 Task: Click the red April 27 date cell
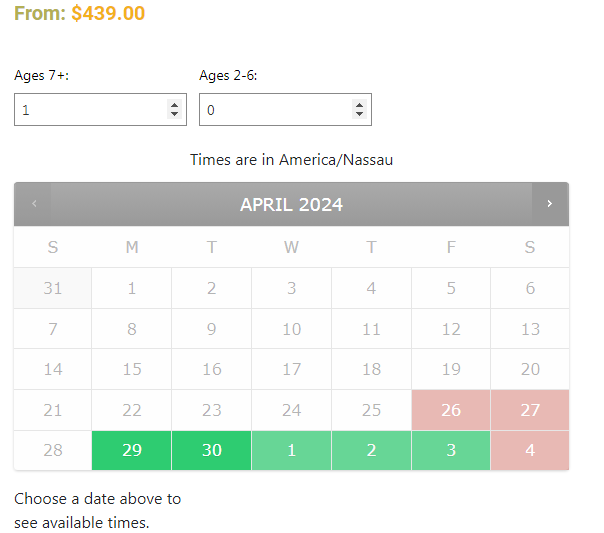point(530,410)
